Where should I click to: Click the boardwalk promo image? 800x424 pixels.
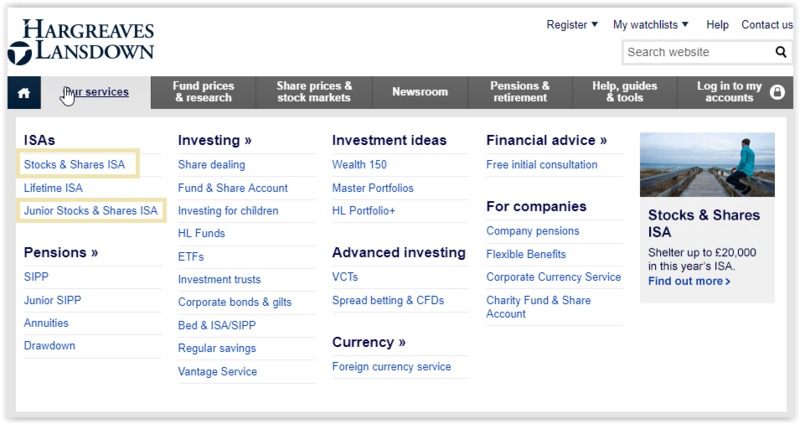coord(707,165)
